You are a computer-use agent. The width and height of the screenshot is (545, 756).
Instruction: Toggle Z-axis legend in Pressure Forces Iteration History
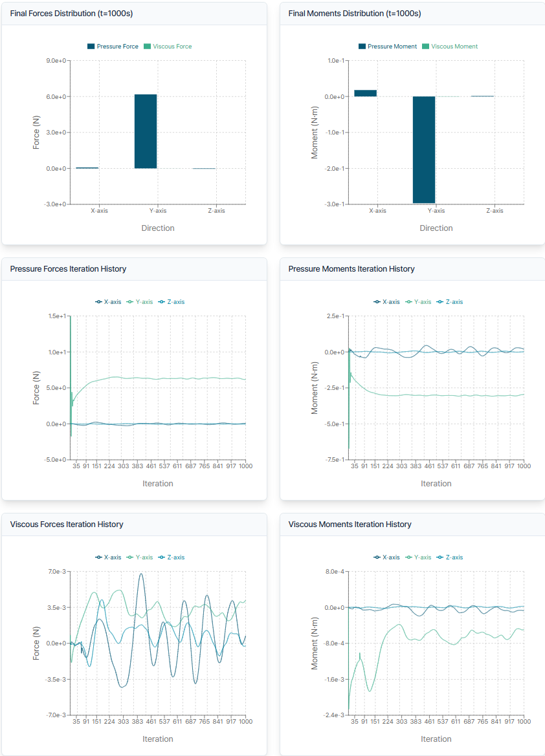(x=172, y=302)
